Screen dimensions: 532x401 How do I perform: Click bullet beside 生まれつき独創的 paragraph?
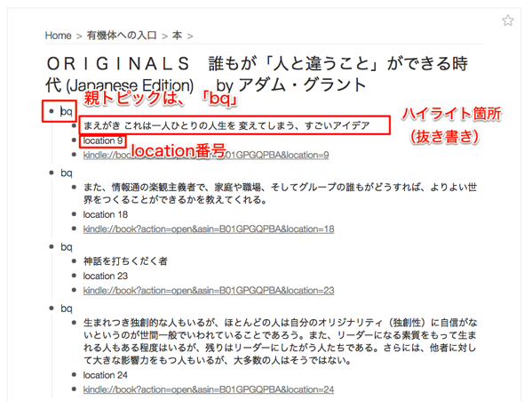point(75,323)
